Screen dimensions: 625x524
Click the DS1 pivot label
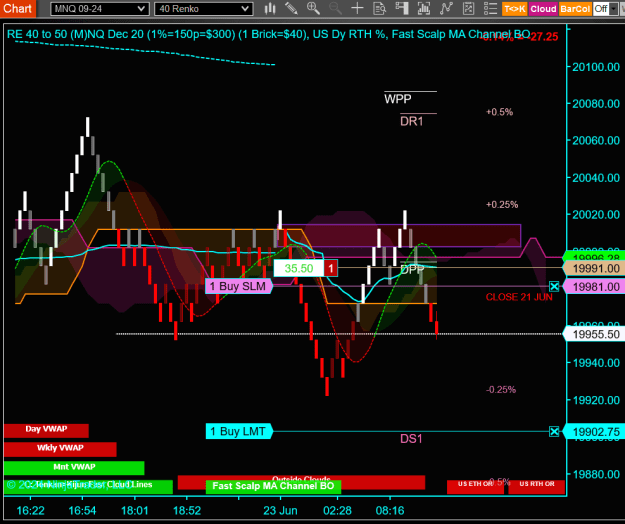coord(411,439)
